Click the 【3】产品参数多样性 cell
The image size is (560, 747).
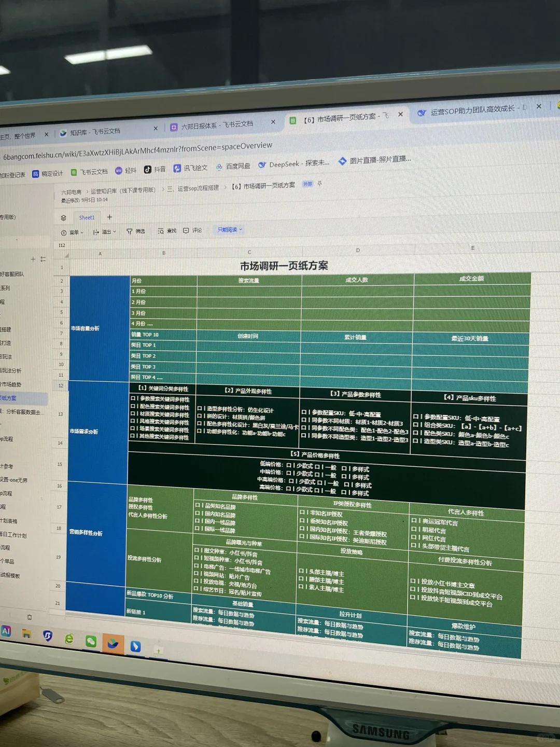click(356, 394)
